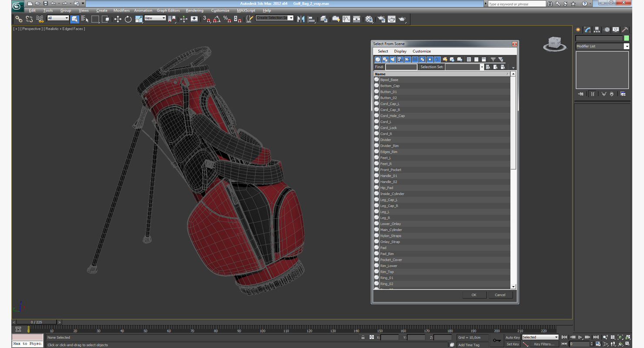Expand Create Selection Set dropdown
Screen dimensions: 644x348
pos(291,18)
